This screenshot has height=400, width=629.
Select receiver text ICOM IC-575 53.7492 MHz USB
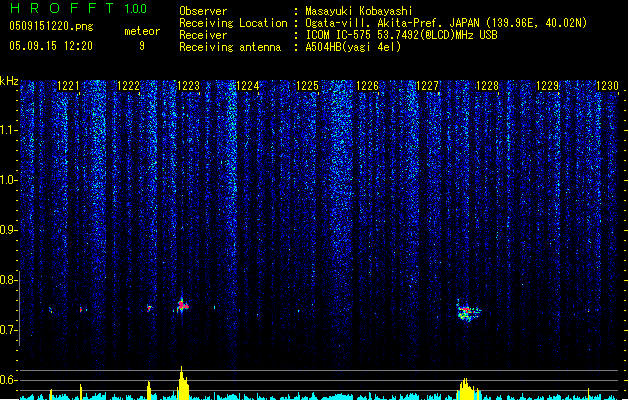pyautogui.click(x=401, y=35)
